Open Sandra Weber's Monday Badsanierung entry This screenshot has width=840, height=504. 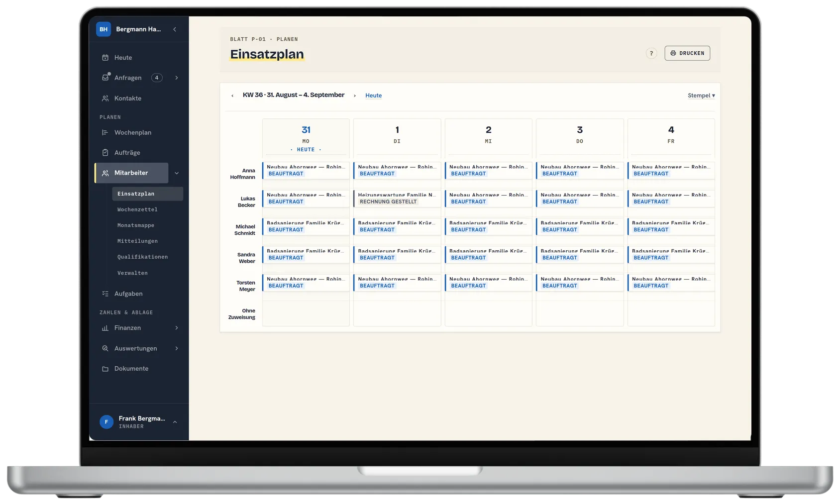pyautogui.click(x=306, y=254)
